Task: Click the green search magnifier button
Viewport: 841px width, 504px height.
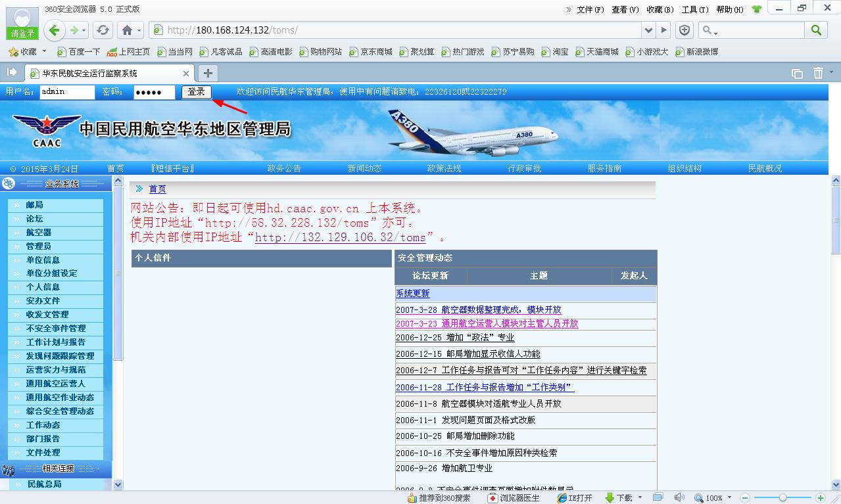Action: [x=816, y=30]
